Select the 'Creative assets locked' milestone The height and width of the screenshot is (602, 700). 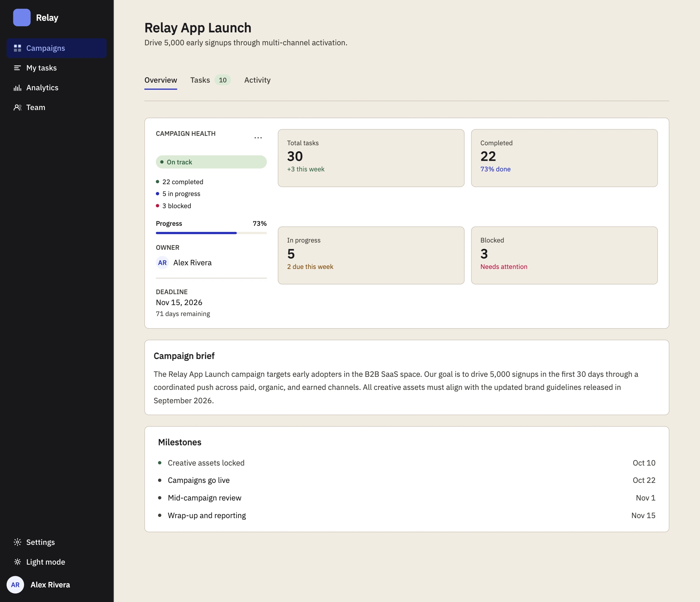click(407, 463)
